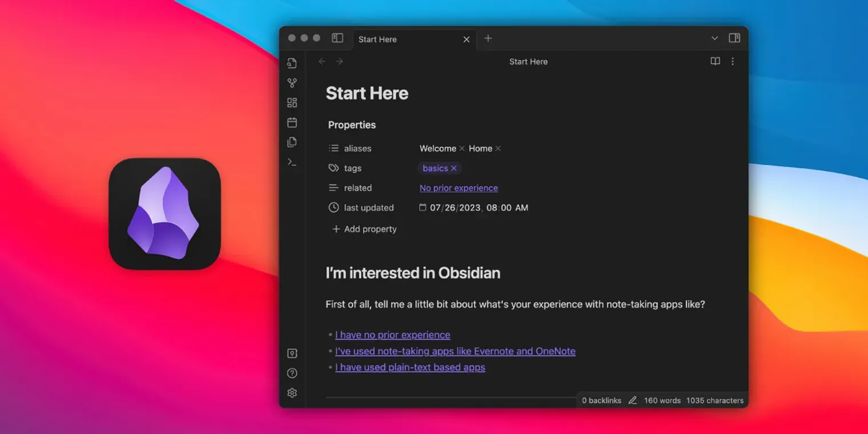
Task: Open the vault switcher icon
Action: [x=292, y=353]
